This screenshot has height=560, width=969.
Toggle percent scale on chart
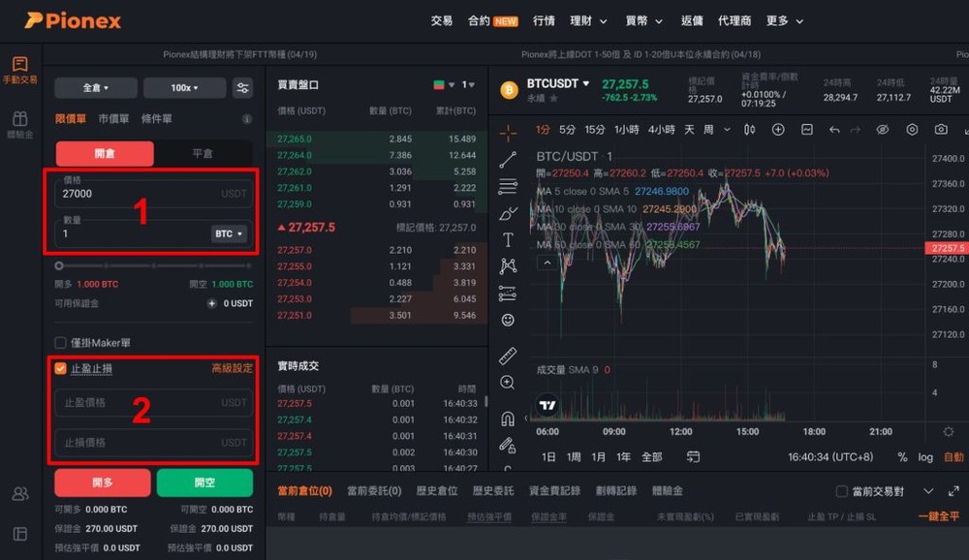click(902, 456)
